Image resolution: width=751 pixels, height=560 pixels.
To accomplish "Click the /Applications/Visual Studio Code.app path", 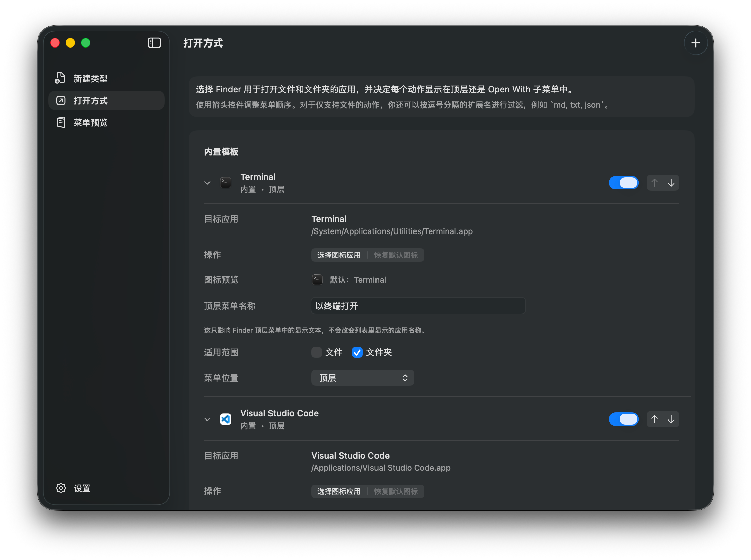I will click(381, 468).
